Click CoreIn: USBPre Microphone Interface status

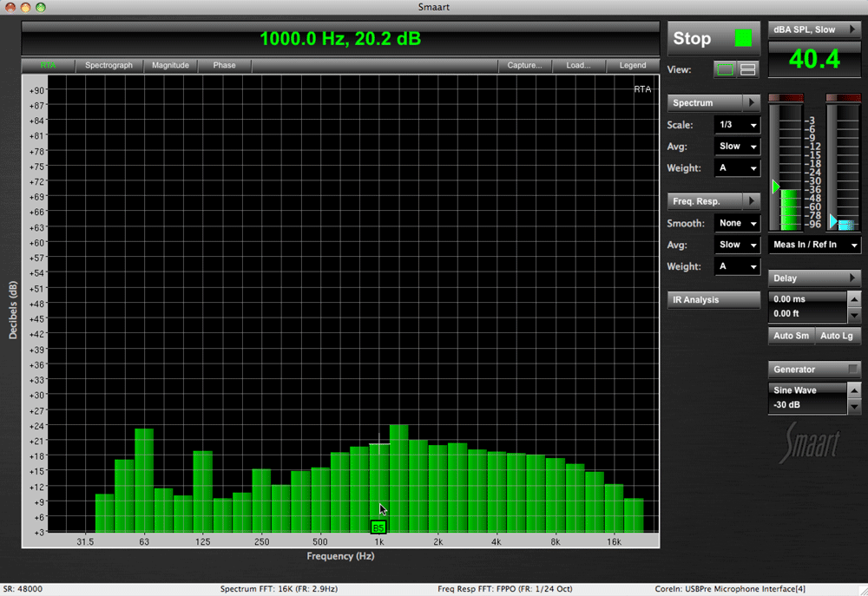(x=730, y=589)
